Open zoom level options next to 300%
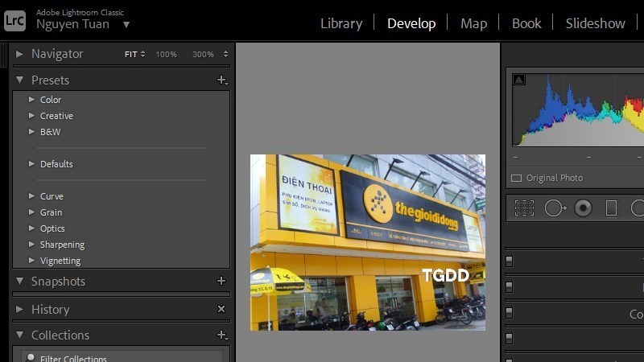The width and height of the screenshot is (644, 362). point(225,54)
